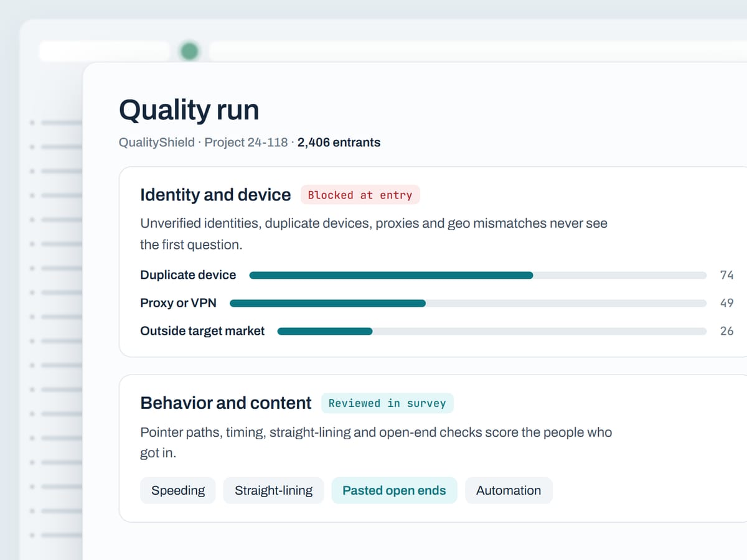Click the 2,406 entrants text
747x560 pixels.
pyautogui.click(x=339, y=142)
